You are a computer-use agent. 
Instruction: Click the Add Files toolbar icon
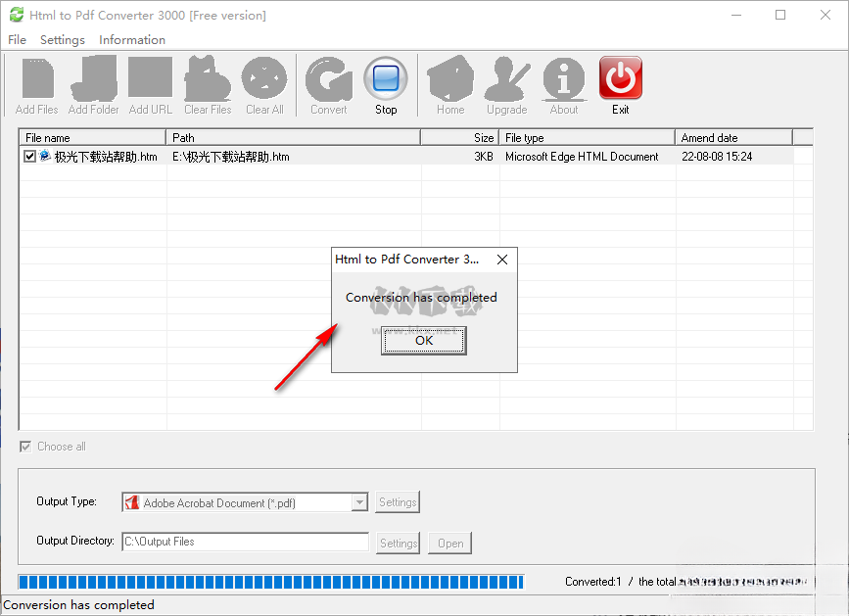click(x=37, y=78)
